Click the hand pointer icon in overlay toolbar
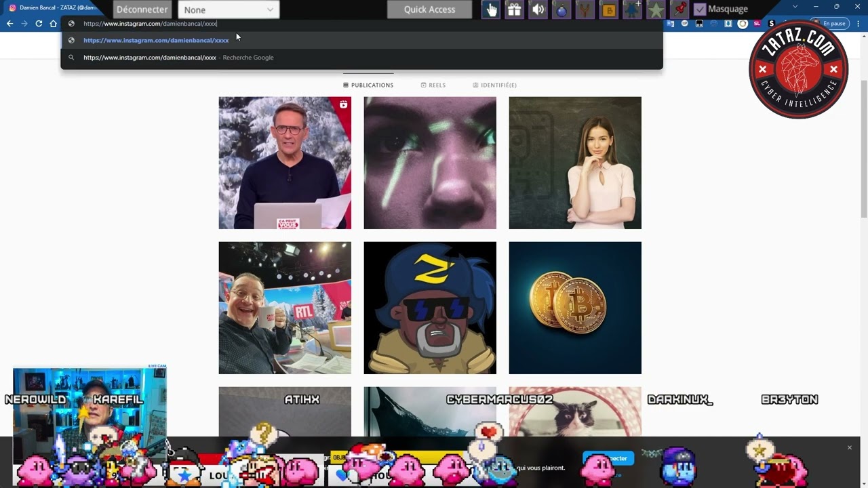 491,9
